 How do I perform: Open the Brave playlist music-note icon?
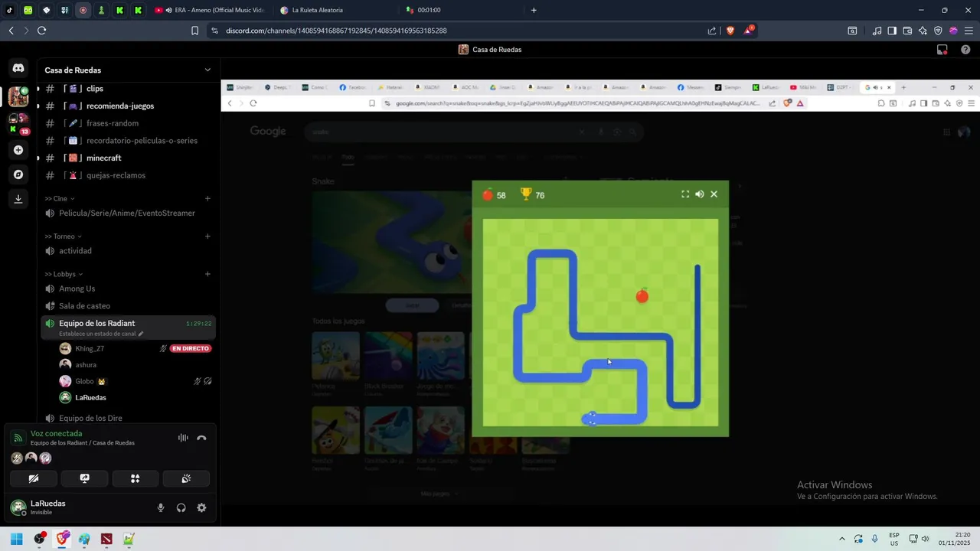pos(877,31)
